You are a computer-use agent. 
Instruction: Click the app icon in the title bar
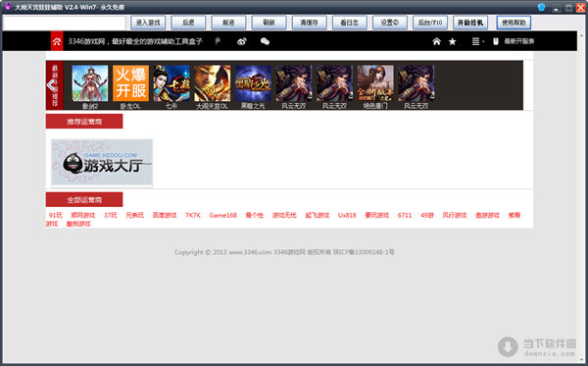click(8, 7)
